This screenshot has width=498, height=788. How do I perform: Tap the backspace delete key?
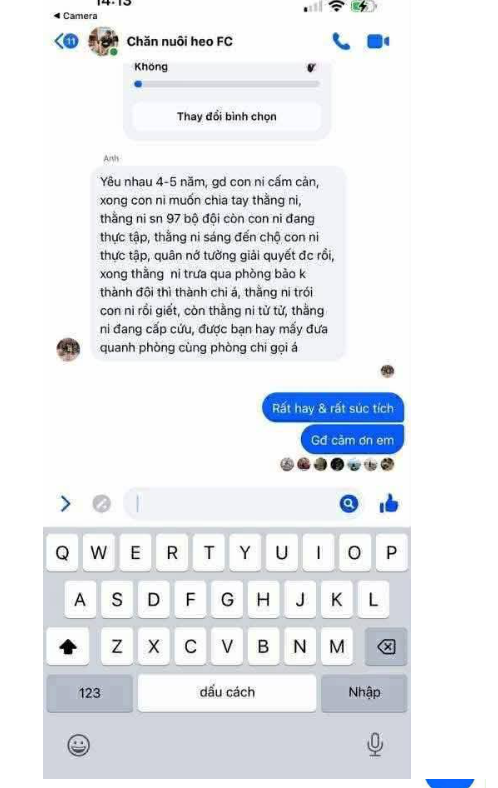(x=386, y=646)
